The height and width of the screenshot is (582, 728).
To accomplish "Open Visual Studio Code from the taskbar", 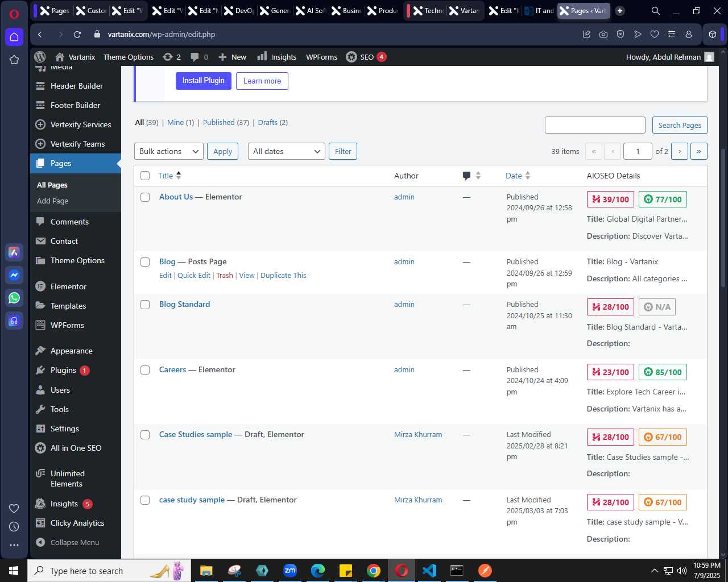I will point(429,570).
